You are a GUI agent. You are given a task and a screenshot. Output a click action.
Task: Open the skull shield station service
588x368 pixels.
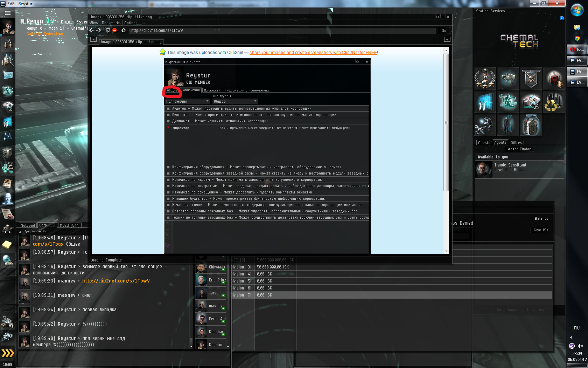(531, 79)
